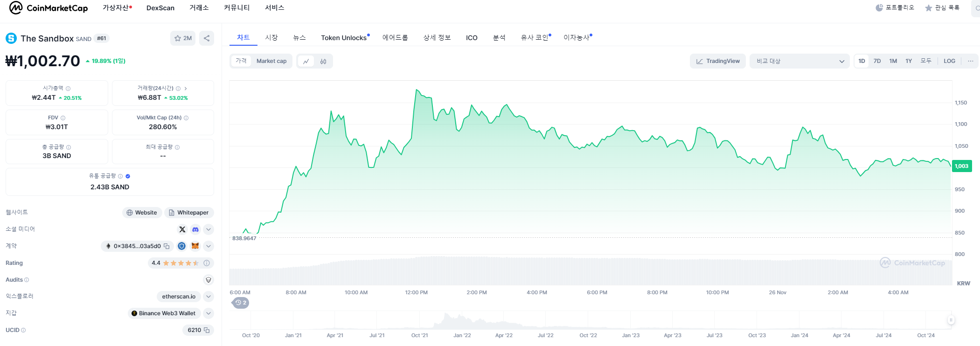
Task: Switch to the 에어드롭 tab
Action: click(395, 37)
